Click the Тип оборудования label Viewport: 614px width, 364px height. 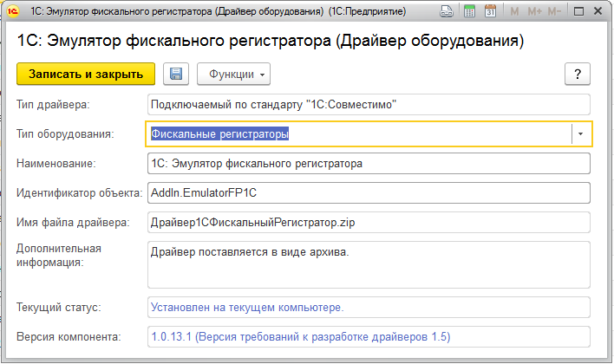pos(65,133)
